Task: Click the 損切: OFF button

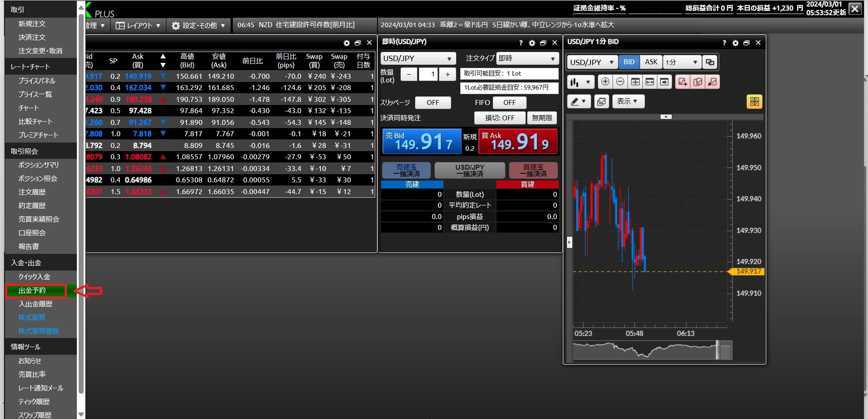Action: click(500, 118)
